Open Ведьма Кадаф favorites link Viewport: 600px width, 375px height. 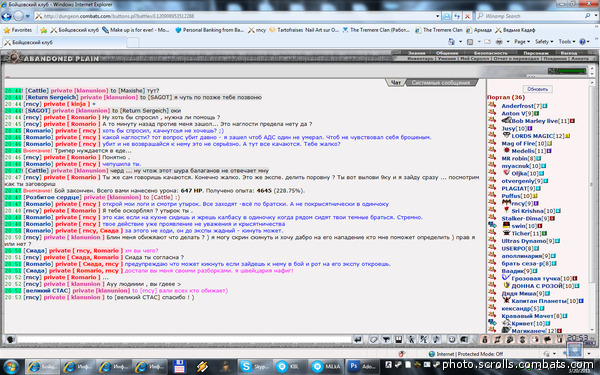(515, 30)
